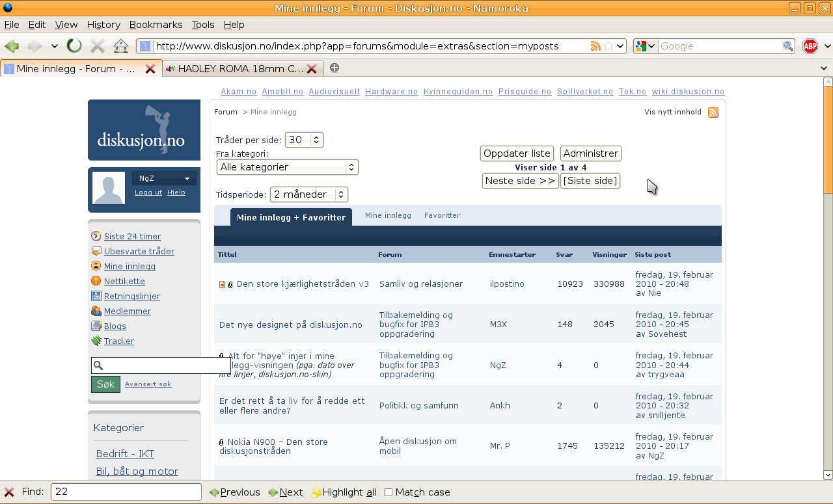Open the history dropdown beside navigation arrows

coord(55,46)
